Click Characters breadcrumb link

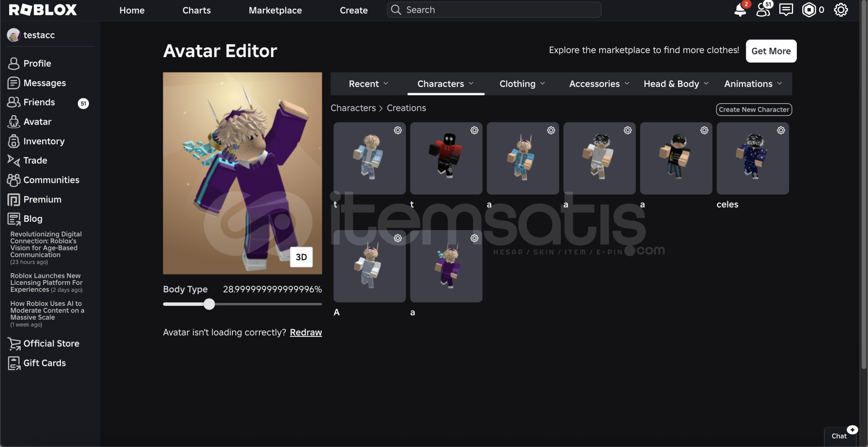[353, 108]
